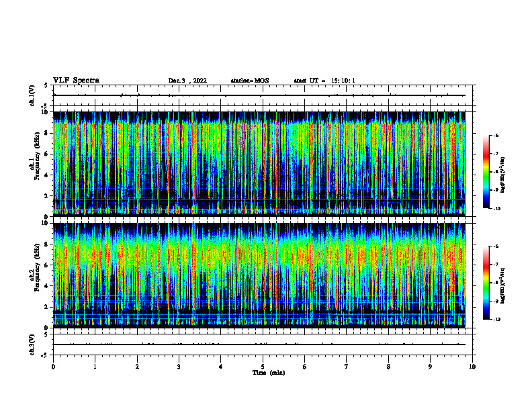Click the "-10" tick on ch.2 colorbar
The image size is (532, 411).
(x=496, y=319)
